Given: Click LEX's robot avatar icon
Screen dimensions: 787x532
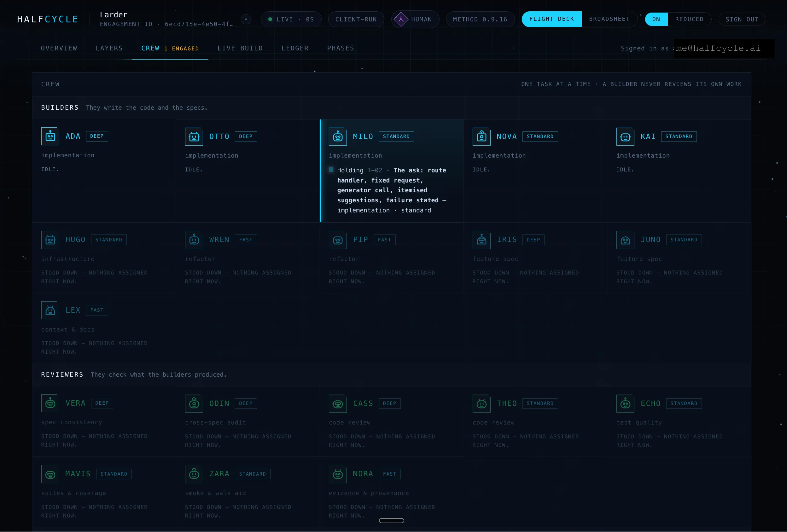Looking at the screenshot, I should point(50,310).
